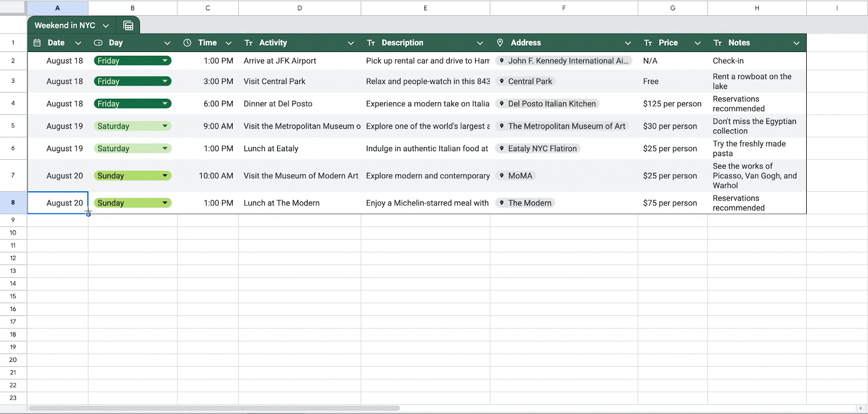The image size is (868, 414).
Task: Click the calendar icon in Date header
Action: click(x=37, y=43)
